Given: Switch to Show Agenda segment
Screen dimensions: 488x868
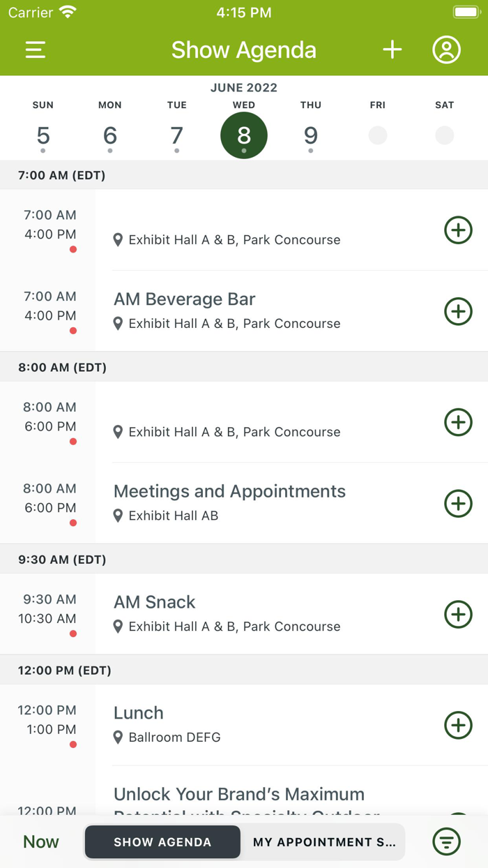Looking at the screenshot, I should [x=162, y=841].
